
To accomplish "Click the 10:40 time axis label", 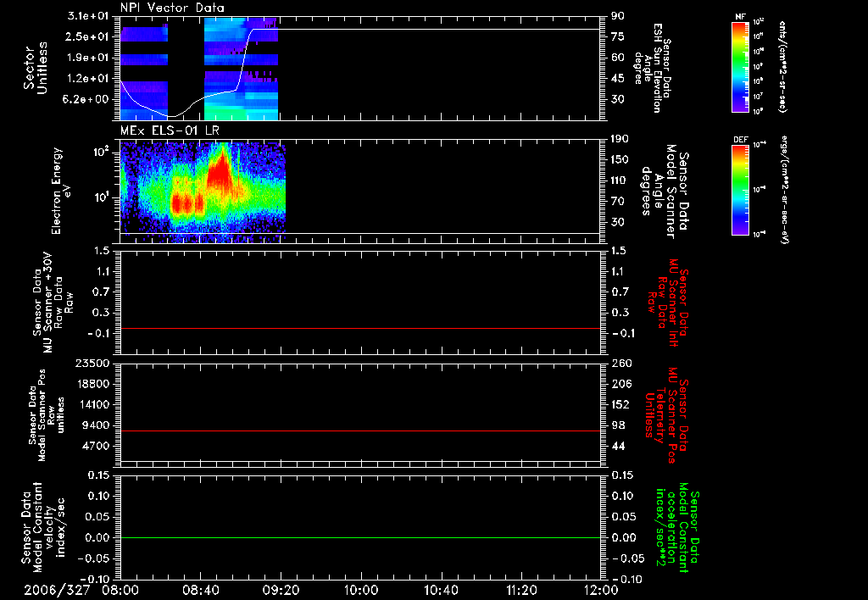I will (x=441, y=590).
